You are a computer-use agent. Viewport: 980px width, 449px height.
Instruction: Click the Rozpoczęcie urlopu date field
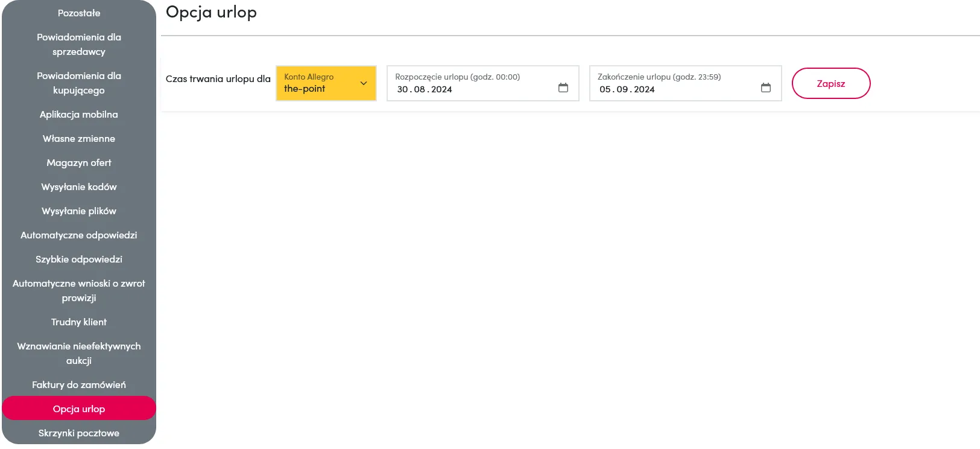click(470, 89)
